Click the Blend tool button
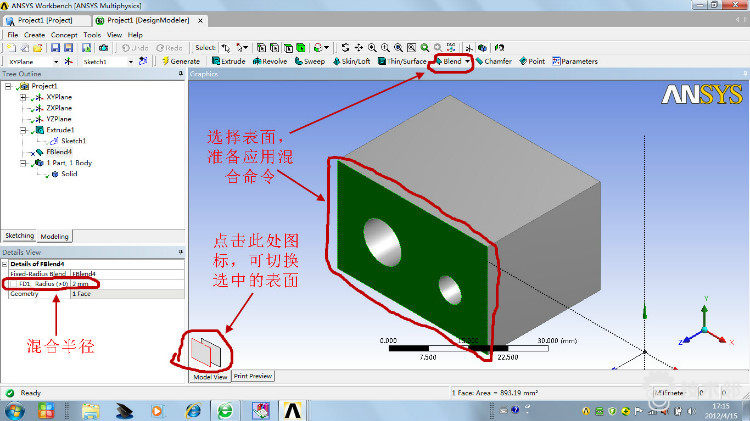 pyautogui.click(x=448, y=61)
